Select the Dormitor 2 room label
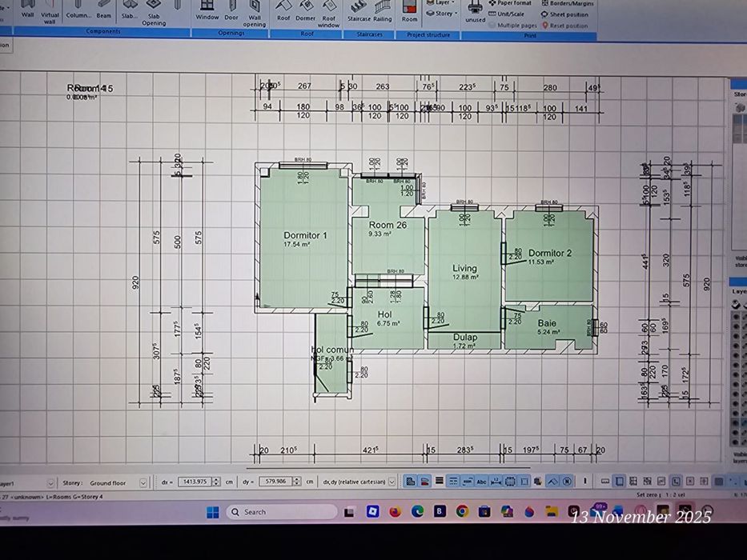 (x=550, y=253)
